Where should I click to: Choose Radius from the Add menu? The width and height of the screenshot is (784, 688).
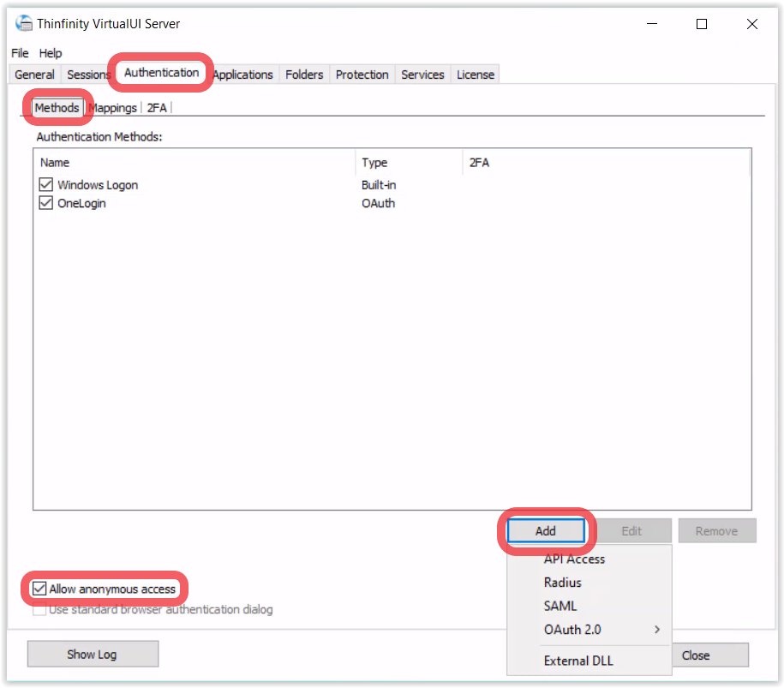click(589, 583)
